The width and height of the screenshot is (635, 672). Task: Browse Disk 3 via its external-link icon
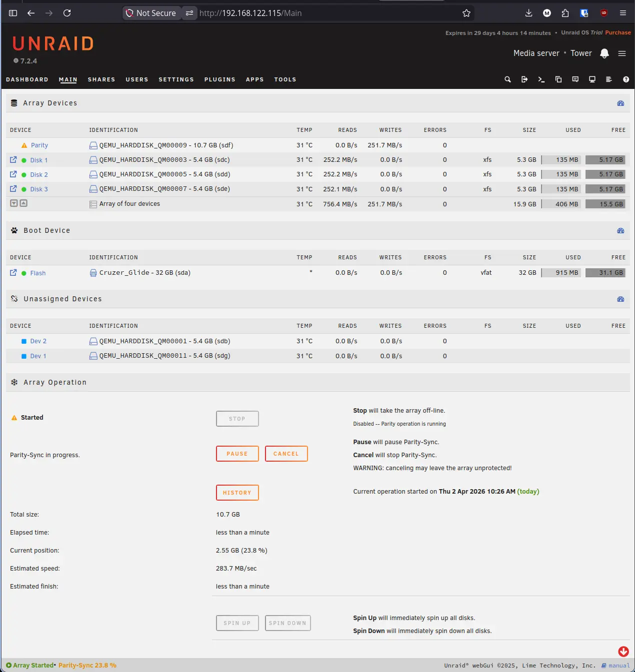(x=13, y=189)
